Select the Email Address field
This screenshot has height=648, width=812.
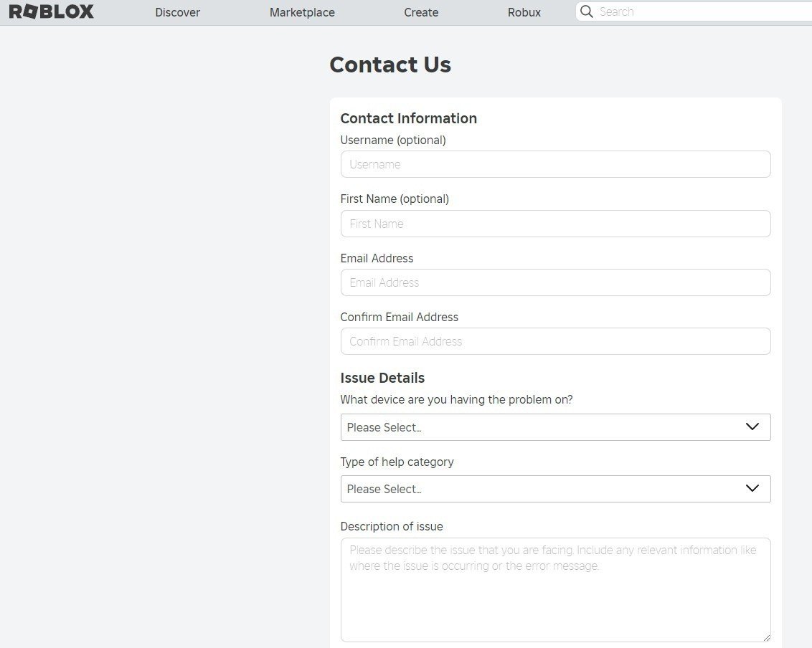555,282
